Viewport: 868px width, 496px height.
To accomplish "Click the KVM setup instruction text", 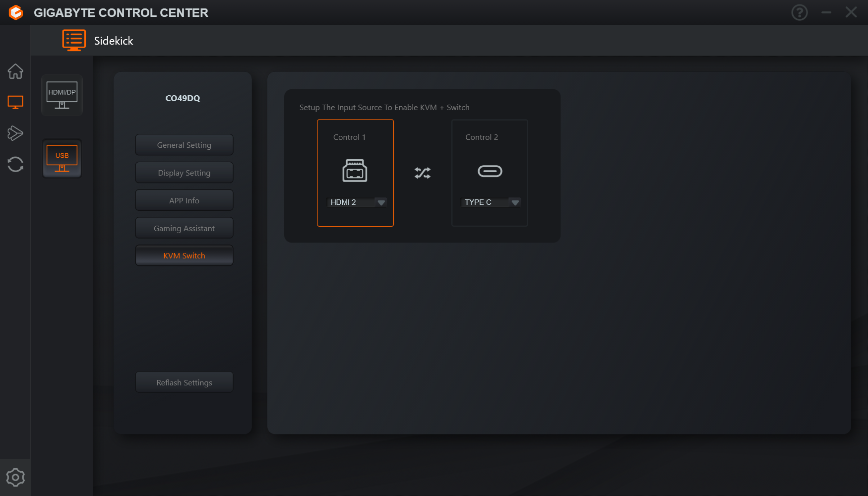I will click(x=384, y=107).
